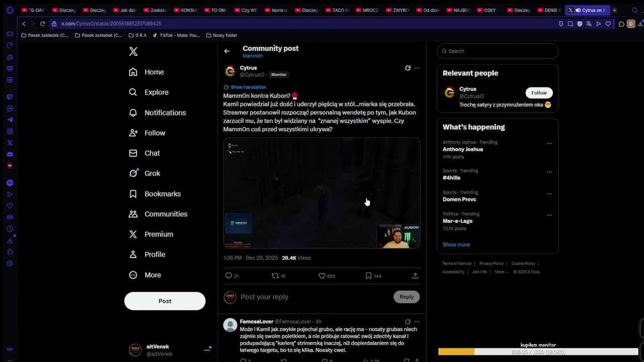
Task: Open the G R A bookmarks folder
Action: 138,35
